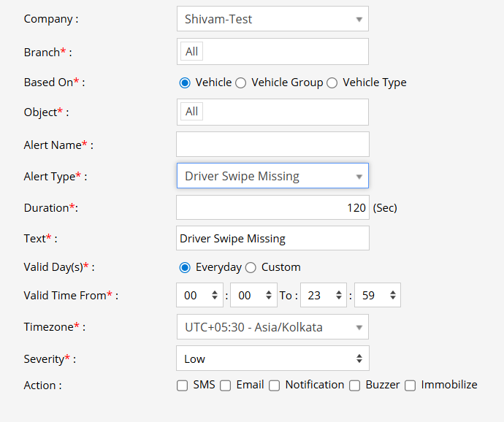
Task: Open the Timezone dropdown
Action: (272, 327)
